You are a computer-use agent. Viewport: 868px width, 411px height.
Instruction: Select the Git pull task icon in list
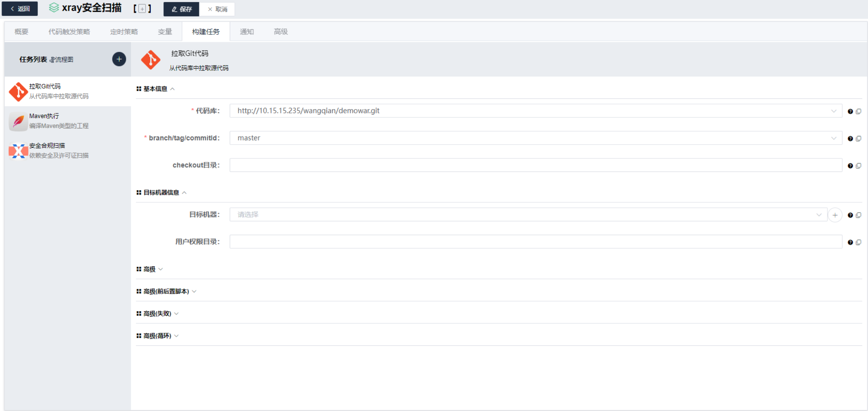click(18, 92)
